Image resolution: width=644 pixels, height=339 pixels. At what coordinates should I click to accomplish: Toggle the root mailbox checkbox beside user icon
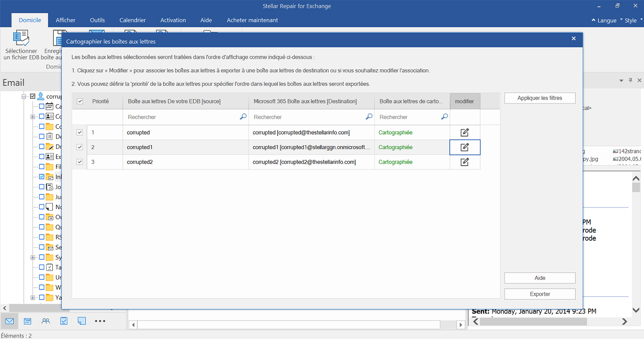coord(33,97)
